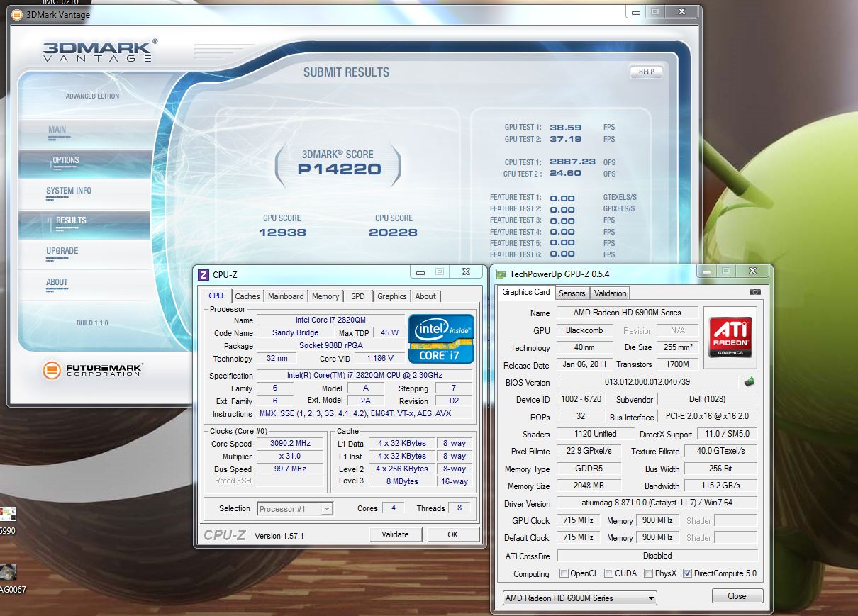
Task: Click the bus speed value "99.7 MHz"
Action: coord(291,469)
